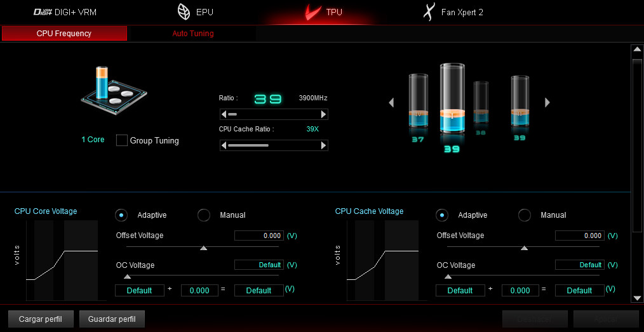The image size is (644, 332).
Task: Click the CPU Cache Ratio slider track
Action: (x=274, y=145)
